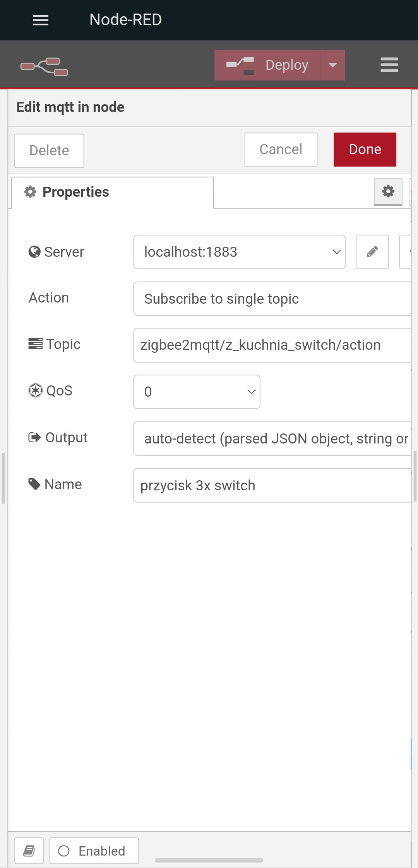The image size is (418, 868).
Task: Open node description book icon at bottom
Action: [29, 851]
